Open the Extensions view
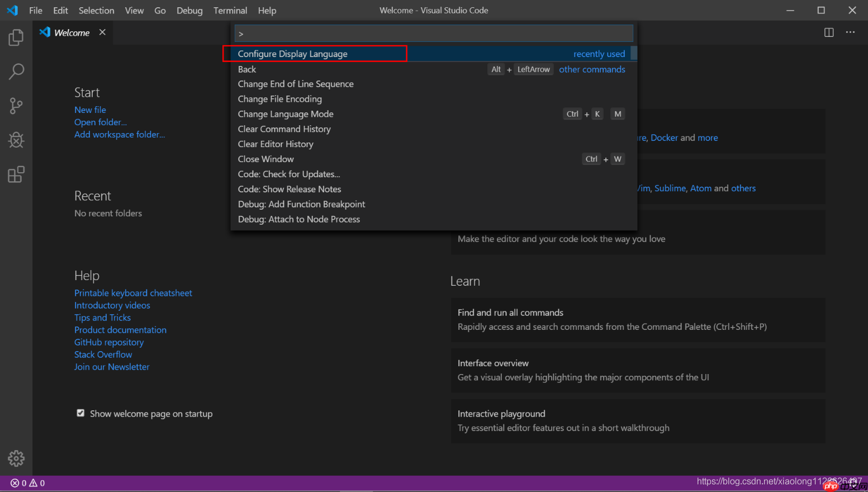 pyautogui.click(x=16, y=174)
